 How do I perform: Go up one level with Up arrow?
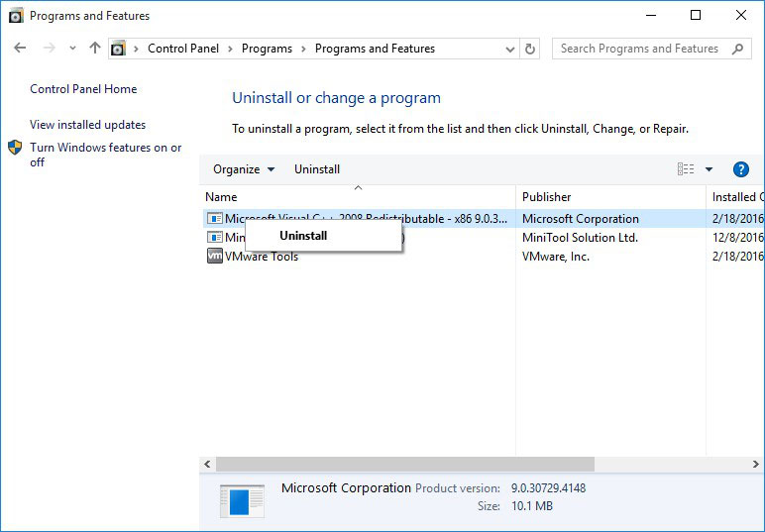click(x=95, y=48)
